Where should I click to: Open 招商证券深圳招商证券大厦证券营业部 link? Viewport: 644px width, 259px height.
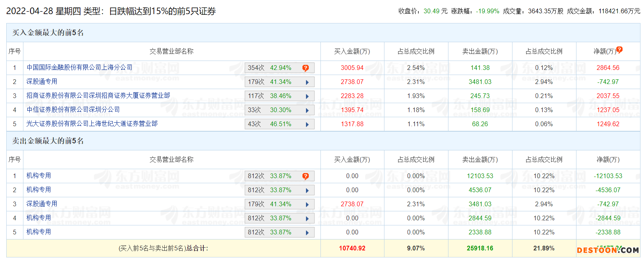[98, 96]
